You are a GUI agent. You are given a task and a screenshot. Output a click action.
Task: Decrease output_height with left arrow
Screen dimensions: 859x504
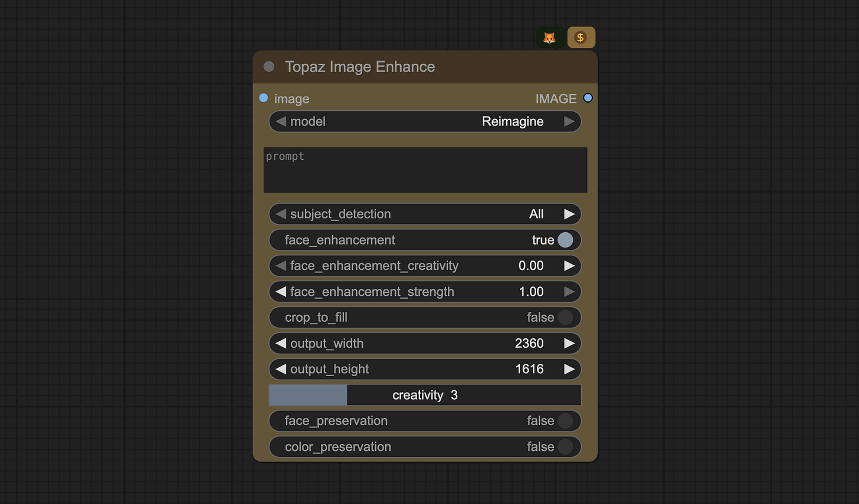(x=281, y=369)
